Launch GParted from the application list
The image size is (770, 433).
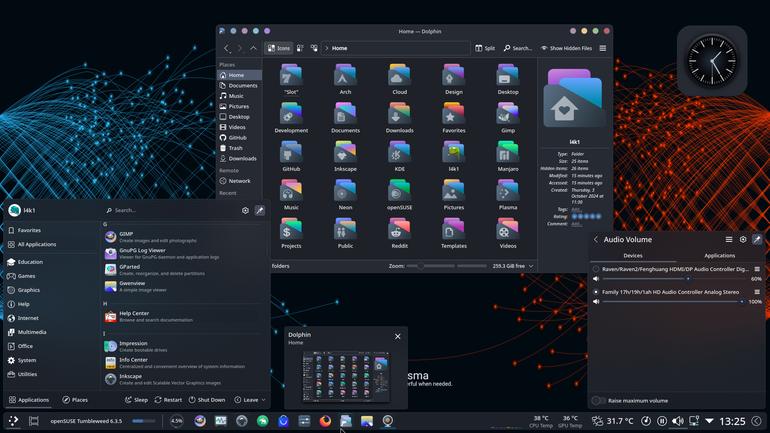click(185, 270)
